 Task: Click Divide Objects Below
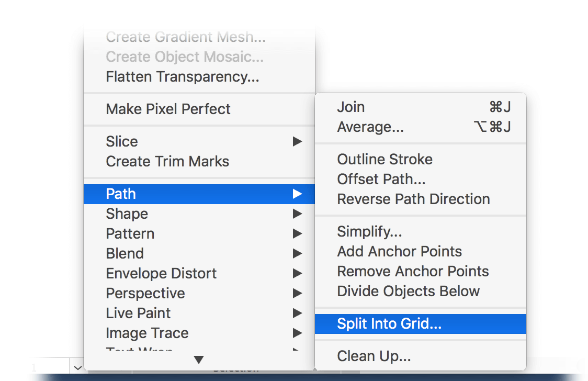pos(421,291)
